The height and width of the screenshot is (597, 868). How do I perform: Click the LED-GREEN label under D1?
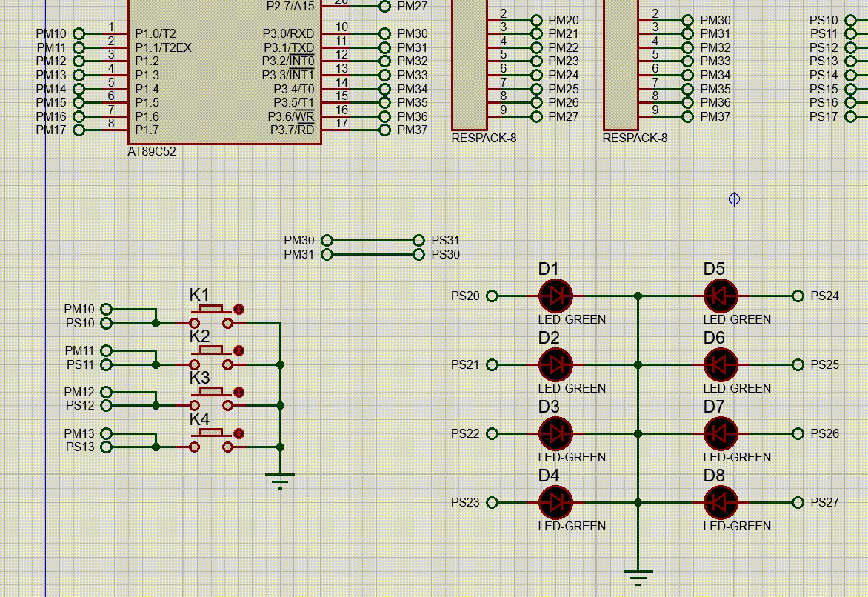coord(572,319)
